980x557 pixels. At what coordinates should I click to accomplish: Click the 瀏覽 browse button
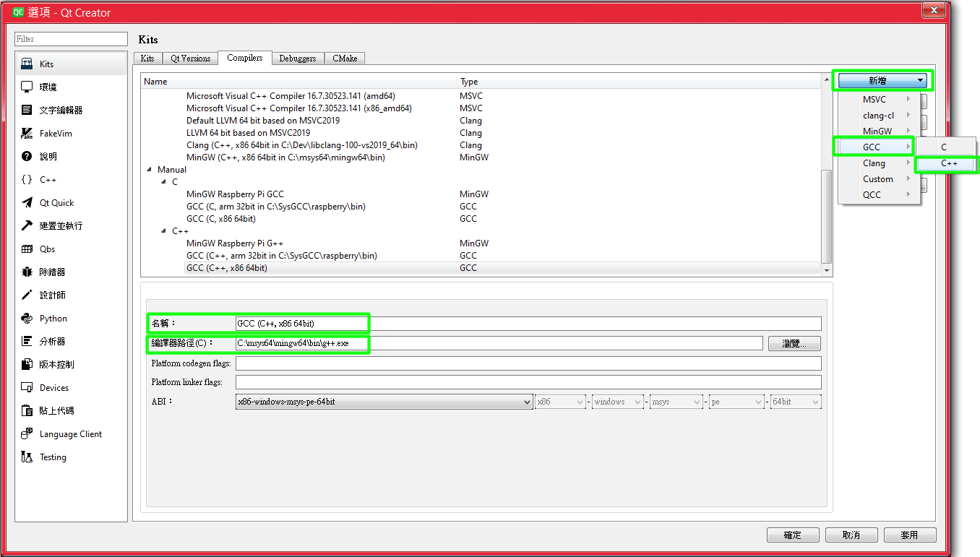[x=794, y=343]
